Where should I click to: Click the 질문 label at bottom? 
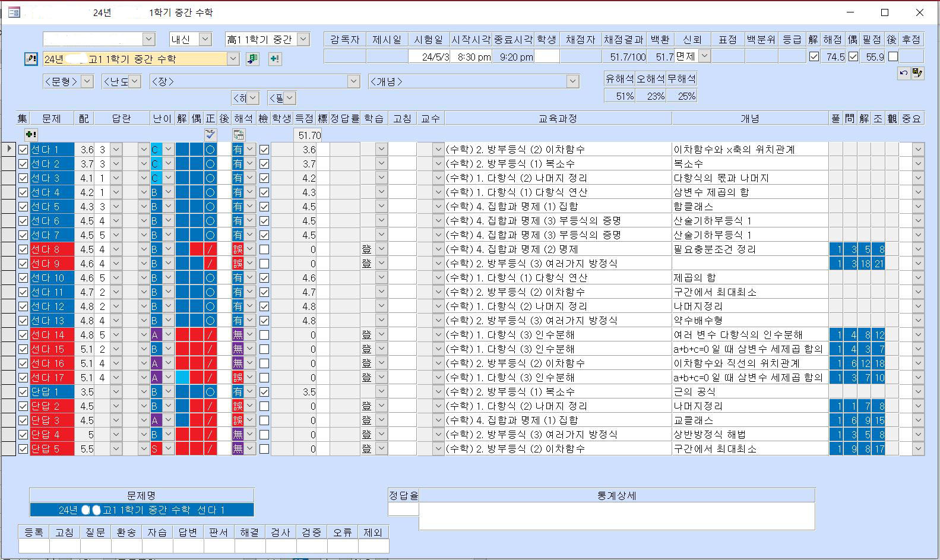(x=96, y=532)
